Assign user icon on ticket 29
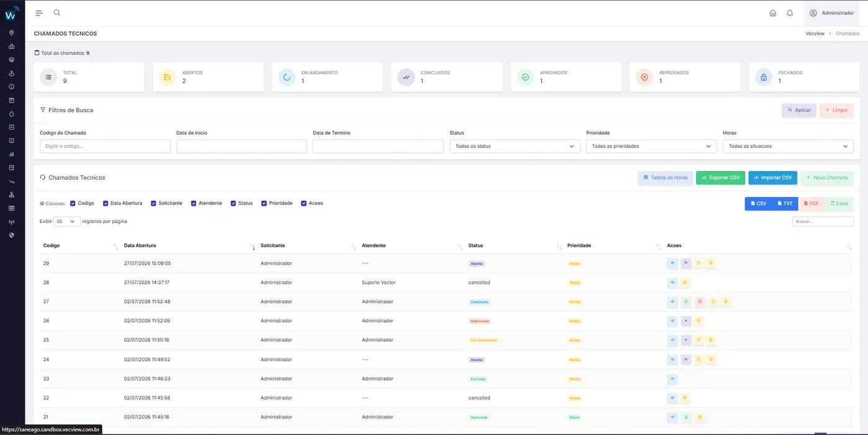The width and height of the screenshot is (868, 435). (686, 263)
